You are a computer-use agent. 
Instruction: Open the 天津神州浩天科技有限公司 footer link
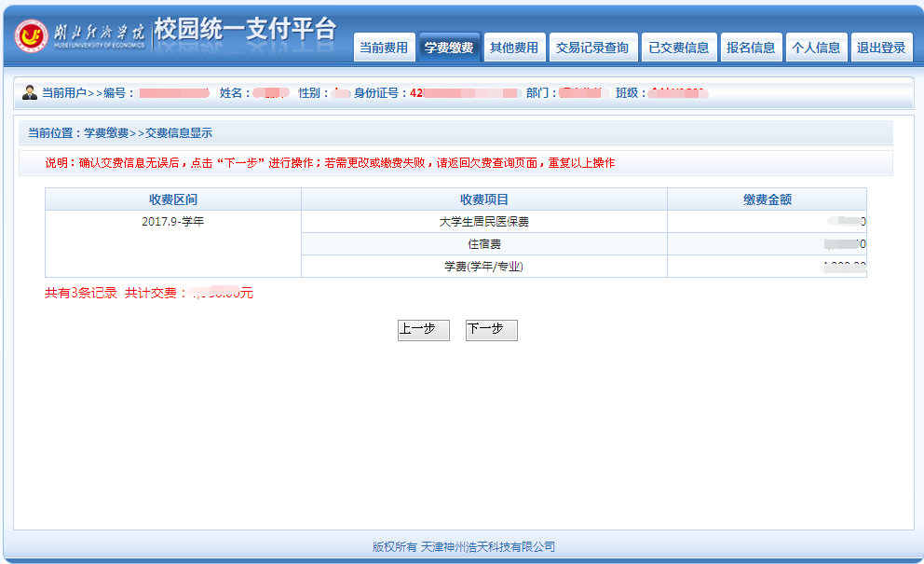click(488, 546)
